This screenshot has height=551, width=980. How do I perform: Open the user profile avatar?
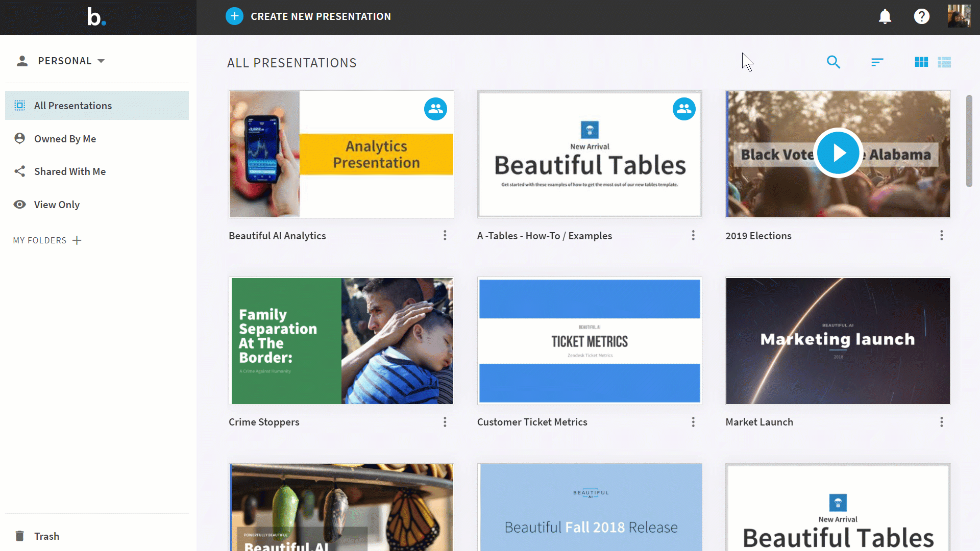[x=959, y=16]
